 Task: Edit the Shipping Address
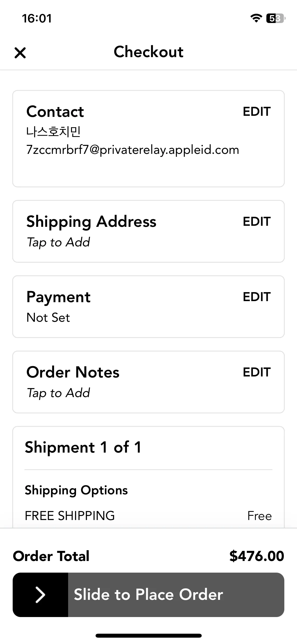257,222
